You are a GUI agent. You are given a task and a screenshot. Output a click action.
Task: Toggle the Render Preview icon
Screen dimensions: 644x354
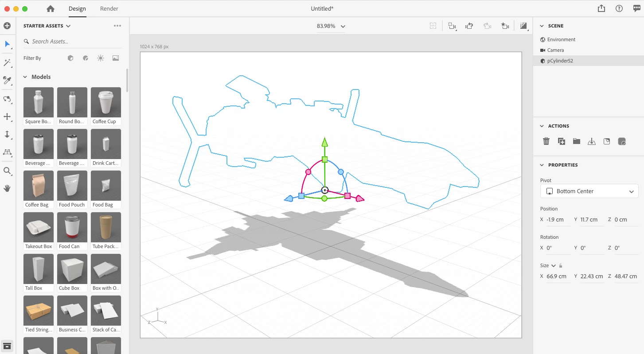(x=523, y=26)
